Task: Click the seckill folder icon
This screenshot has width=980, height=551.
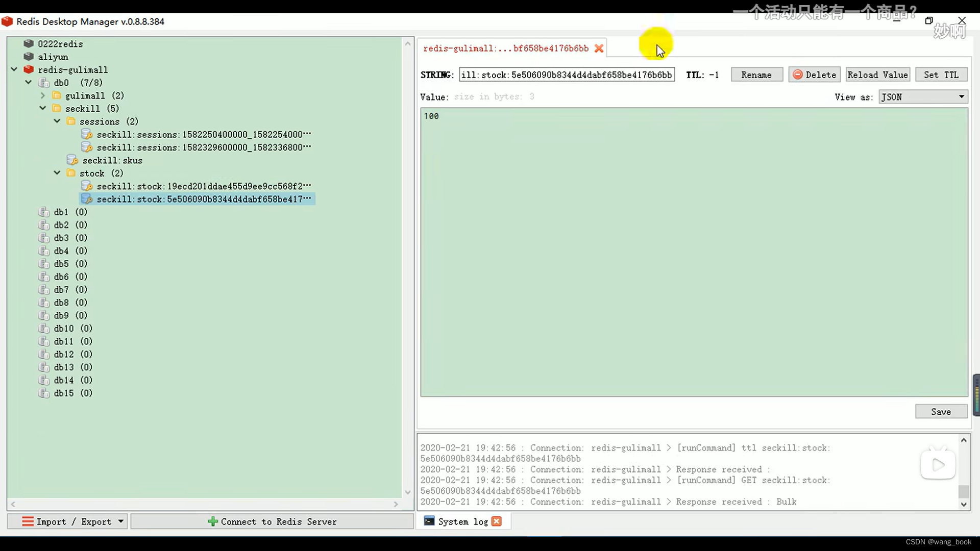Action: coord(57,108)
